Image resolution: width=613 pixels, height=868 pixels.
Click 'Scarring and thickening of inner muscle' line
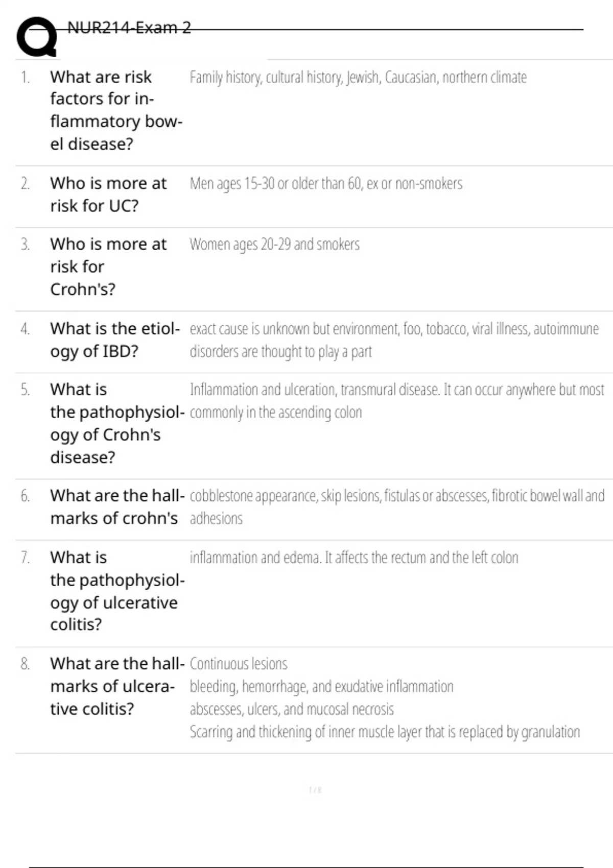[x=385, y=732]
